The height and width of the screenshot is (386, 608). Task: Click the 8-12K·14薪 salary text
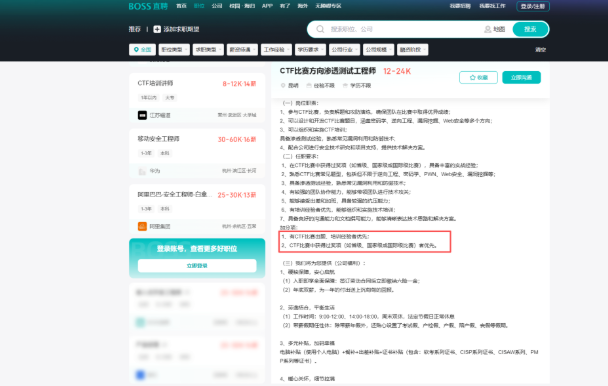tap(239, 84)
